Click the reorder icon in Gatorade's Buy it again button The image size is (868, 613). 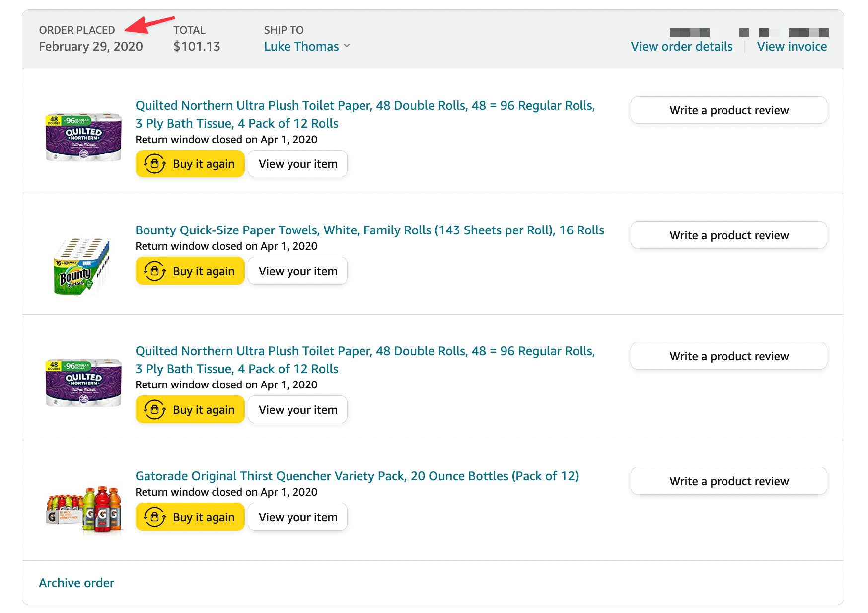coord(154,517)
